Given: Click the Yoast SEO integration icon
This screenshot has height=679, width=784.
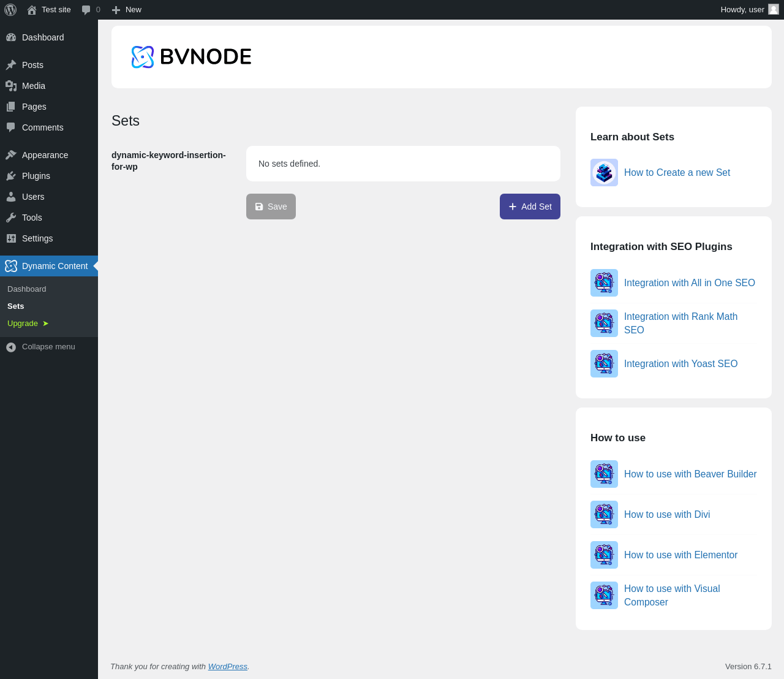Looking at the screenshot, I should pos(604,363).
